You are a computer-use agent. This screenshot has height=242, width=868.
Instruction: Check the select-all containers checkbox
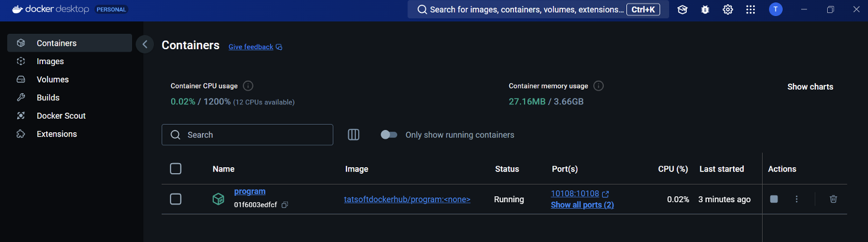coord(175,169)
